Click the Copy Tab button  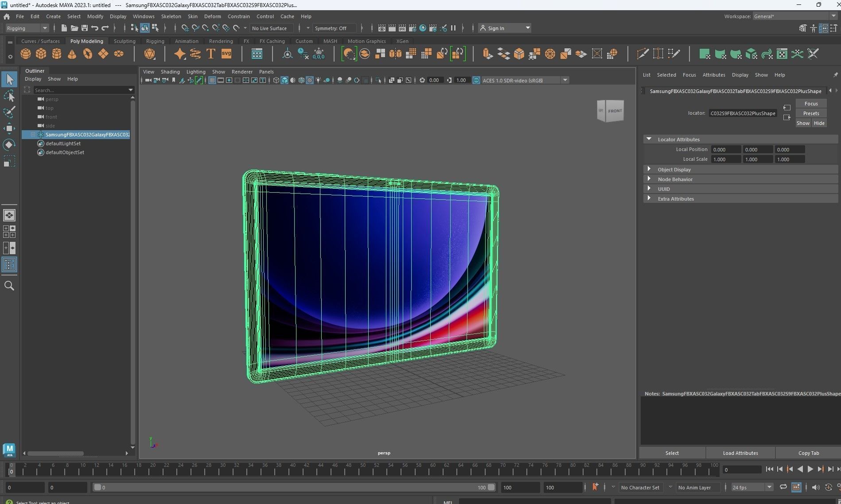(808, 453)
